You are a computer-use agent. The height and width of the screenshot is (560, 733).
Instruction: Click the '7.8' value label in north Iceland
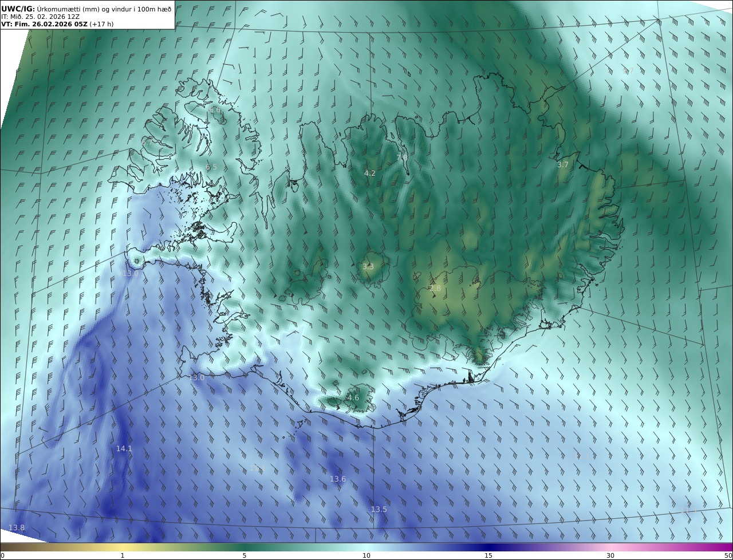pos(403,157)
